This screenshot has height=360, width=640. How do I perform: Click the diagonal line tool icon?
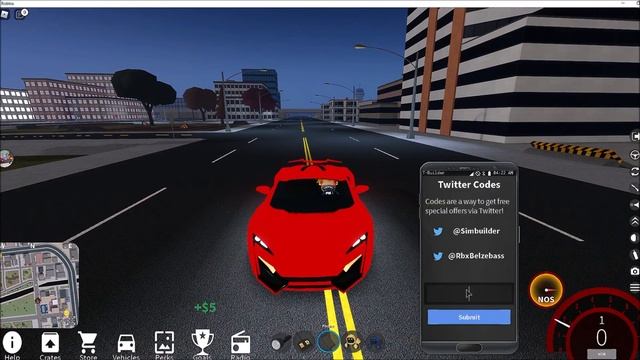pos(635,188)
